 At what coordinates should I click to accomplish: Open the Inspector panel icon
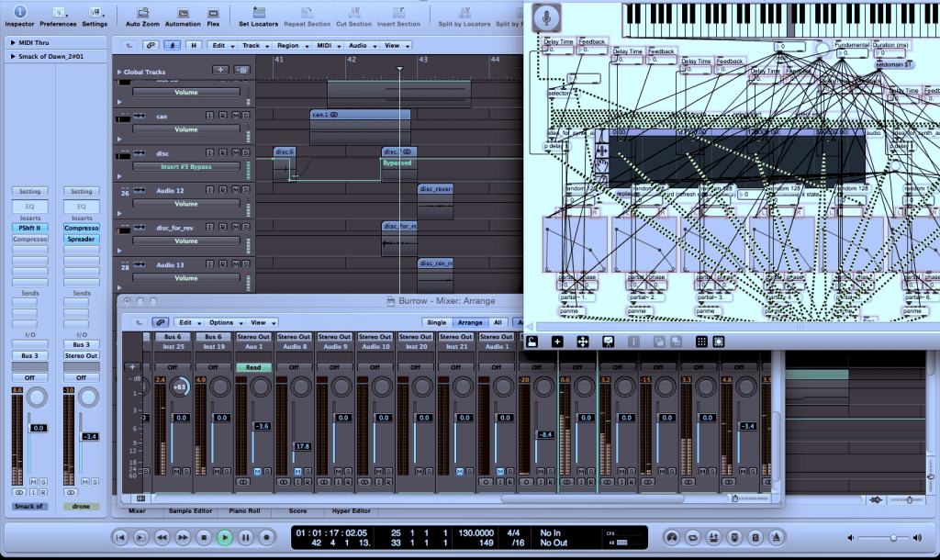tap(20, 12)
